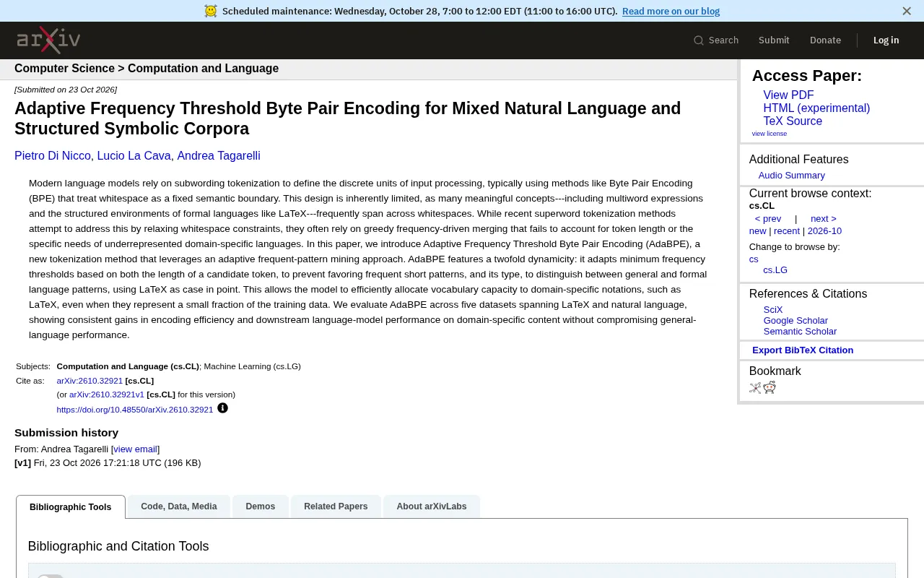Download TeX Source

(x=793, y=121)
